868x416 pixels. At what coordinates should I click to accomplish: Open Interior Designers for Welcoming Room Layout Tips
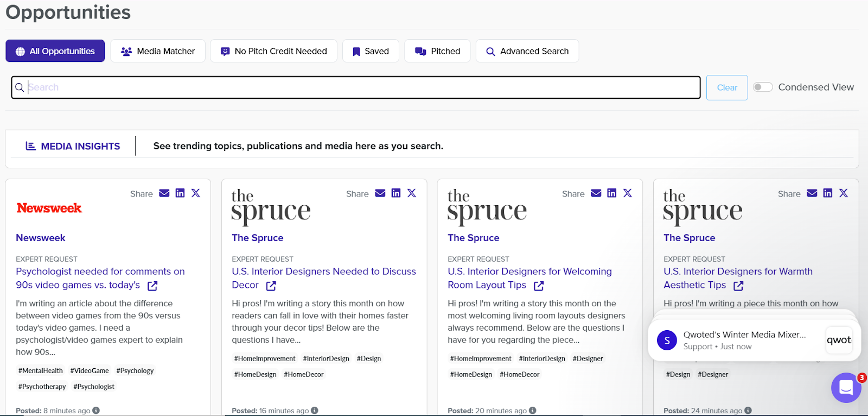click(529, 278)
